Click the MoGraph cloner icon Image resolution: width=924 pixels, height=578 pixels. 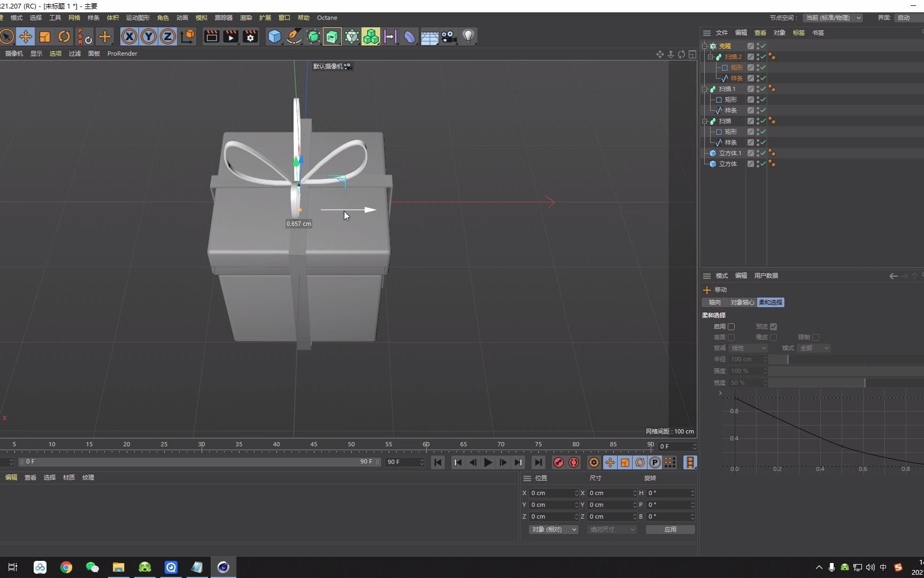point(352,36)
